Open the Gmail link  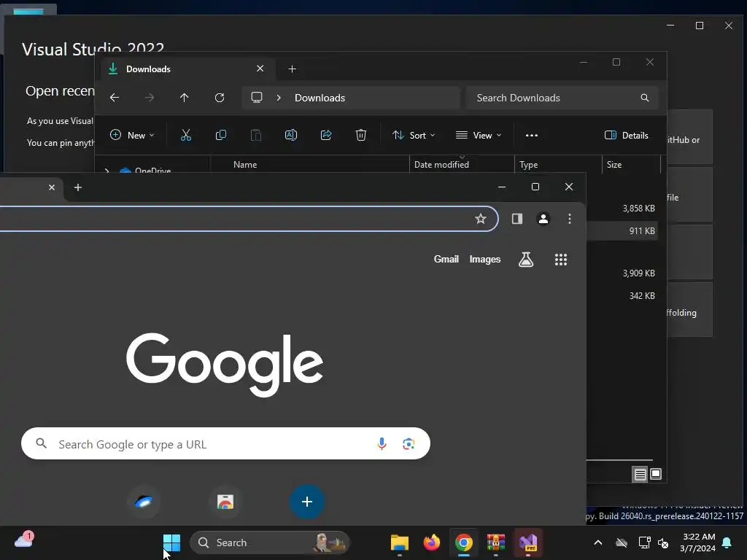click(446, 259)
